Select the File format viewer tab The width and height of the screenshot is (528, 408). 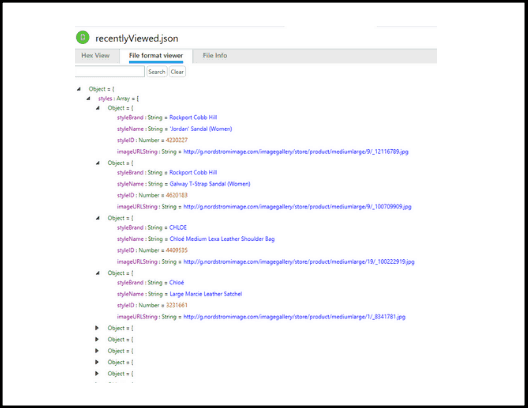(x=156, y=56)
